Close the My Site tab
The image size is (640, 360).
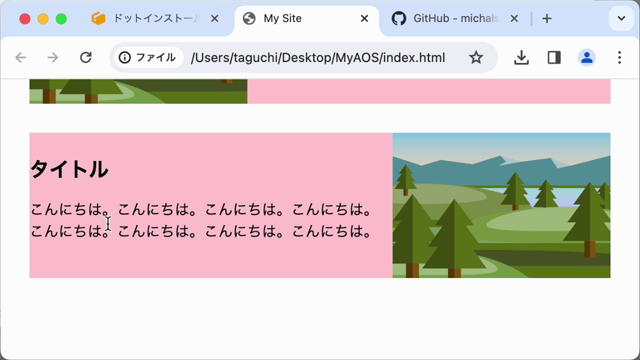point(364,18)
